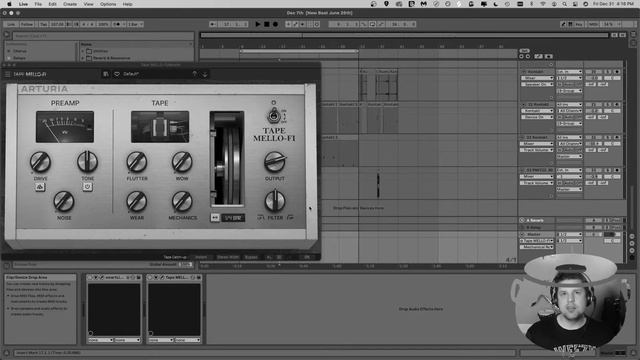Open macOS Spotlight search icon
The image size is (640, 360).
pos(564,4)
